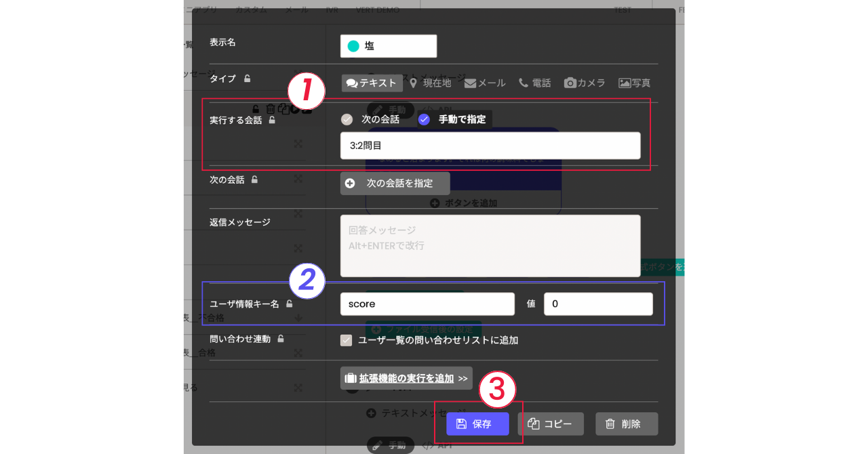Click the lock icon beside 実行する会話
868x454 pixels.
[x=272, y=120]
